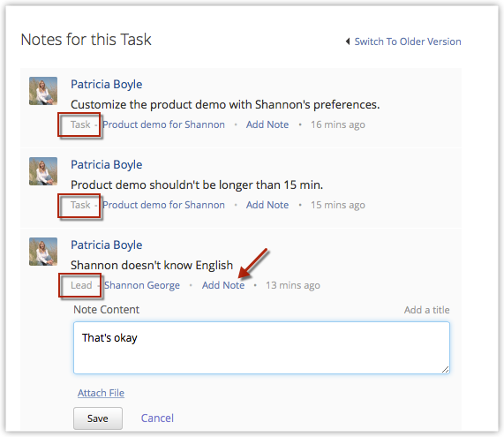Focus the Note Content text area

(x=261, y=348)
